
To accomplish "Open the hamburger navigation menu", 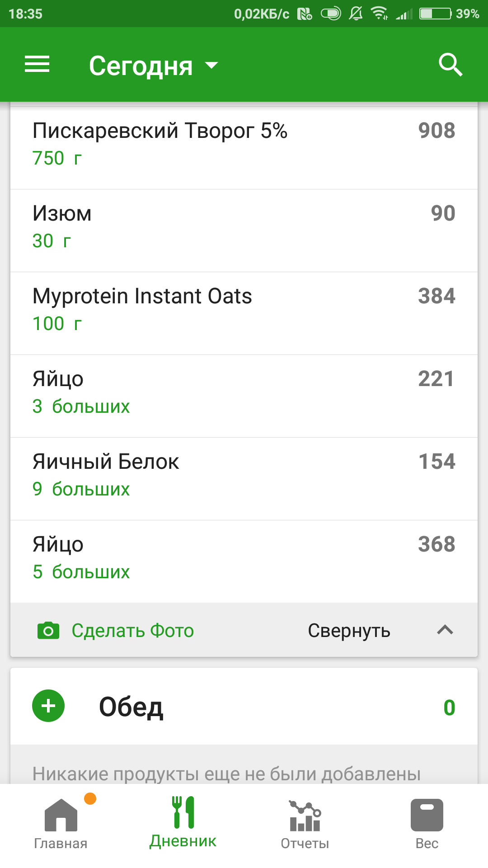I will click(37, 64).
